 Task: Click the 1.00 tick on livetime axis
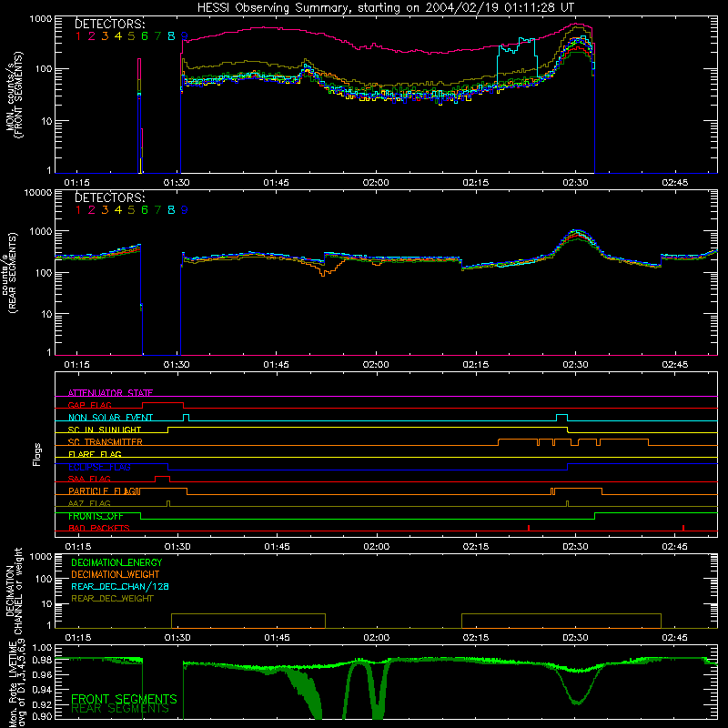click(42, 648)
